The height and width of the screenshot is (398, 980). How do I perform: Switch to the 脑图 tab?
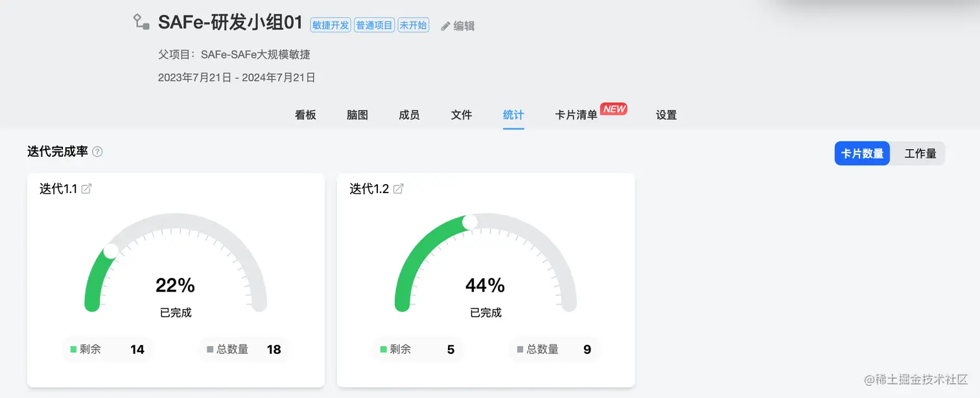tap(357, 115)
